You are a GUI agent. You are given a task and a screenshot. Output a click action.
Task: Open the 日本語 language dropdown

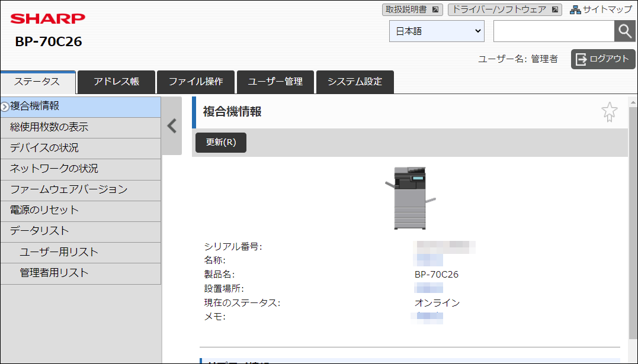(x=437, y=31)
